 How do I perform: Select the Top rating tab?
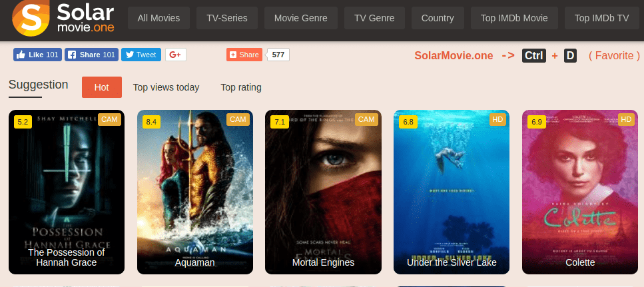point(241,87)
